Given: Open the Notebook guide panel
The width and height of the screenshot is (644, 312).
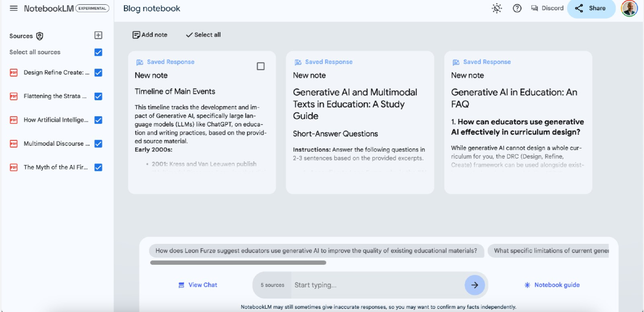Looking at the screenshot, I should point(552,285).
